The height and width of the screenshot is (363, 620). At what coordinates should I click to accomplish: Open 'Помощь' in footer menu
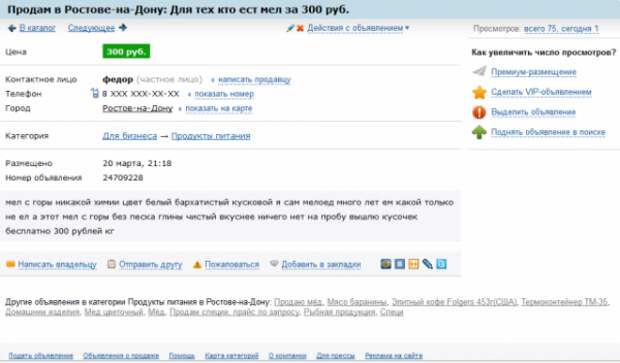[182, 355]
